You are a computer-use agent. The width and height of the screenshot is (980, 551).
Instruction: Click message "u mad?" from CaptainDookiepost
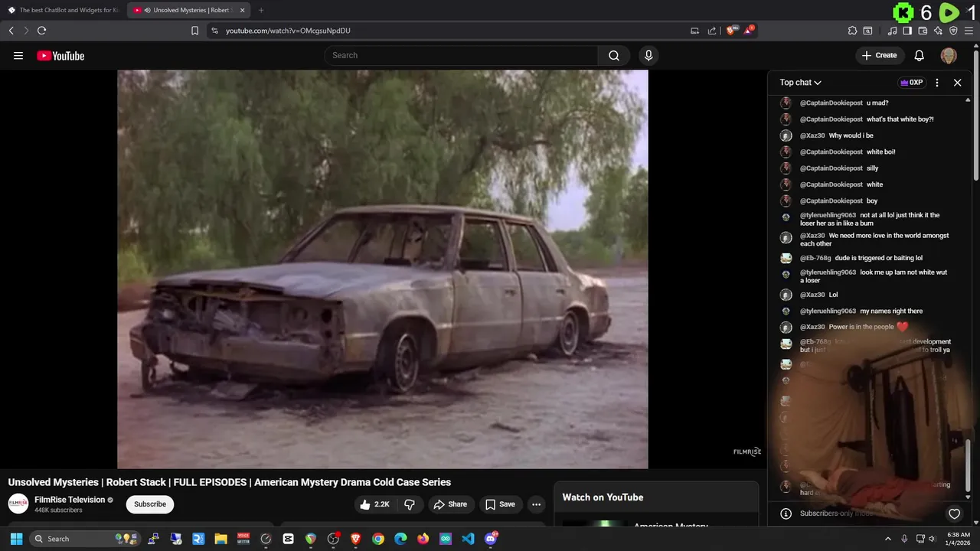(x=877, y=103)
